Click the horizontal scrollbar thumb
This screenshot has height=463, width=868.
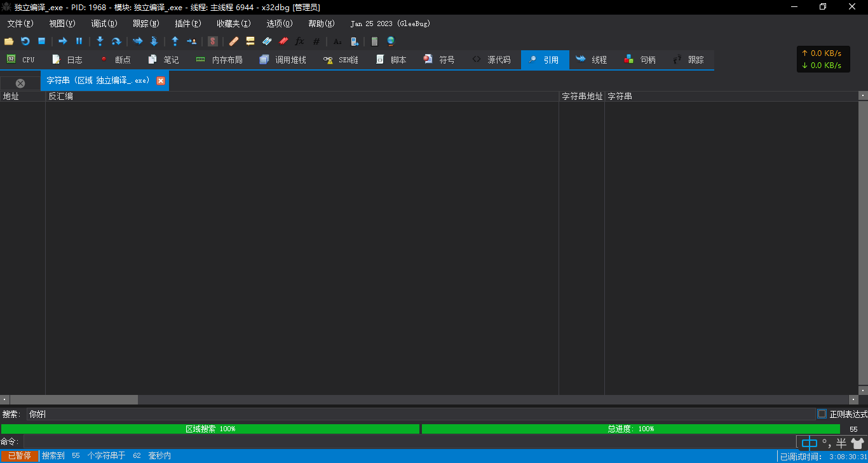[74, 399]
